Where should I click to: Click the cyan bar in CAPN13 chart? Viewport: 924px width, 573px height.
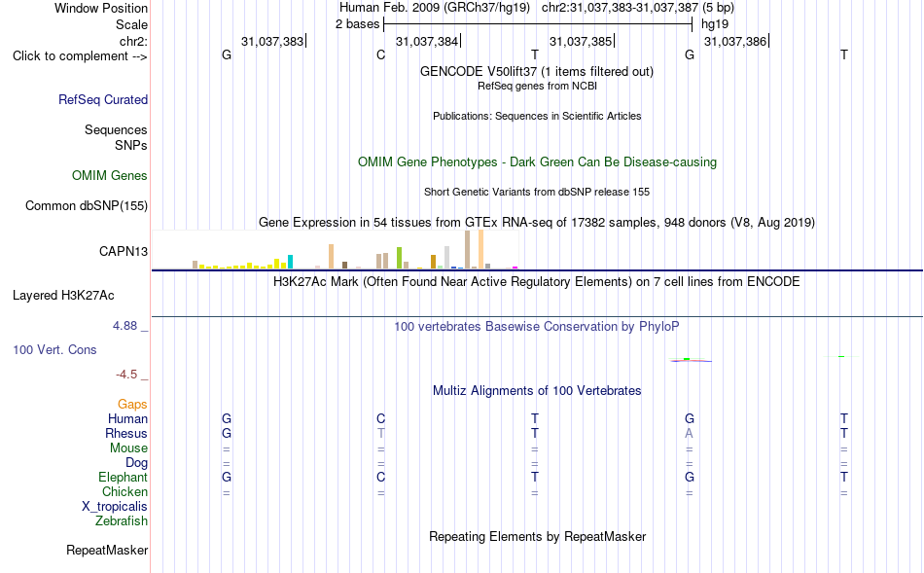tap(290, 262)
